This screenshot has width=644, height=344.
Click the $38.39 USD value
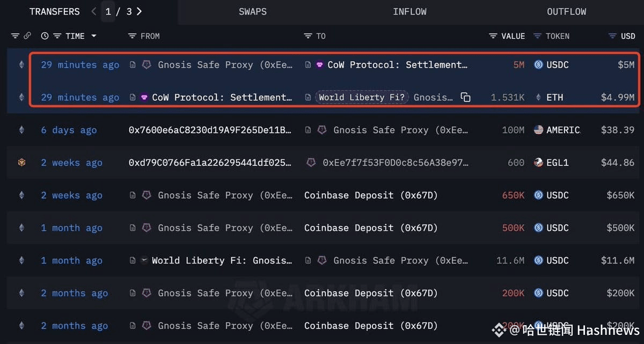pos(617,130)
